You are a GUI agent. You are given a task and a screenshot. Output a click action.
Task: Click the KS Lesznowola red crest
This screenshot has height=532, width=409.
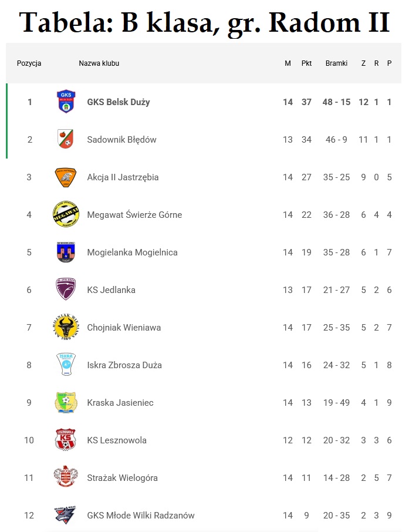pyautogui.click(x=66, y=440)
